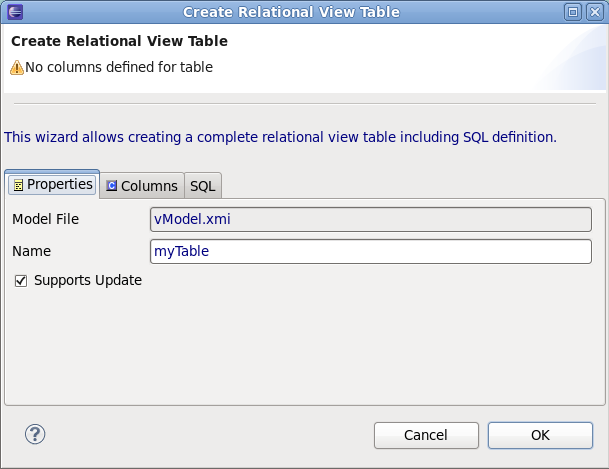Switch to the Properties tab
Viewport: 609px width, 469px height.
click(53, 185)
